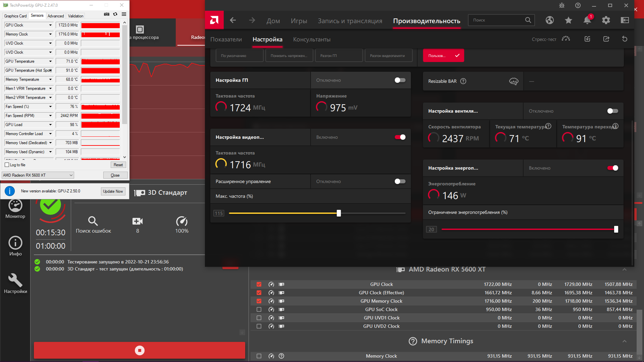
Task: Open Инфо icon in OCCT sidebar
Action: point(15,243)
